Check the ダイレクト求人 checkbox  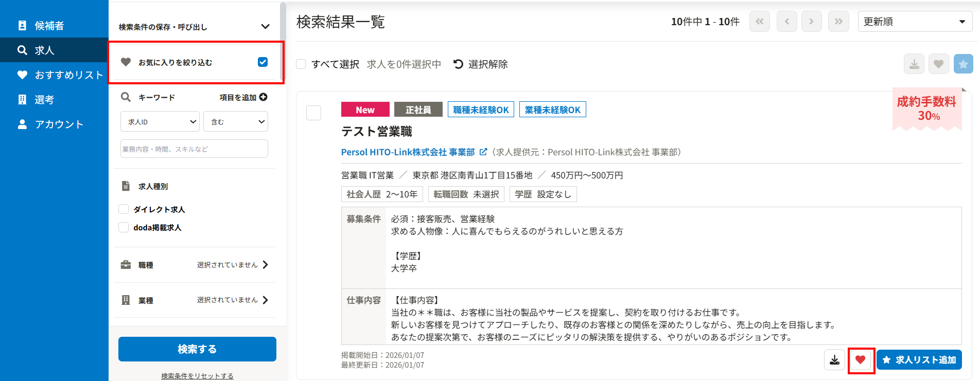pos(124,209)
